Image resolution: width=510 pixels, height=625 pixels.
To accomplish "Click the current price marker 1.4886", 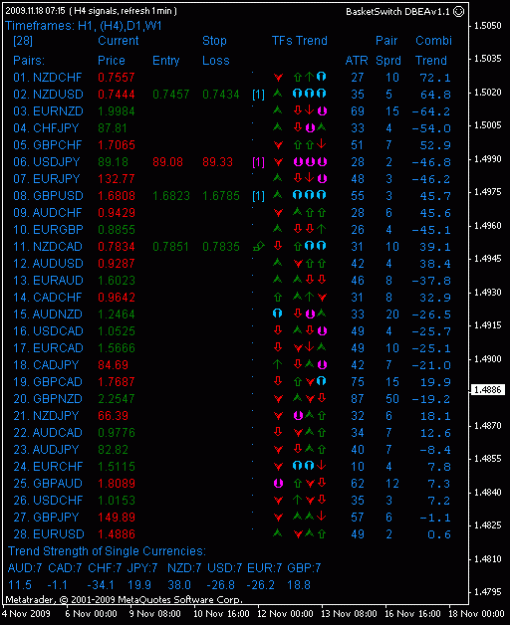I will coord(488,389).
